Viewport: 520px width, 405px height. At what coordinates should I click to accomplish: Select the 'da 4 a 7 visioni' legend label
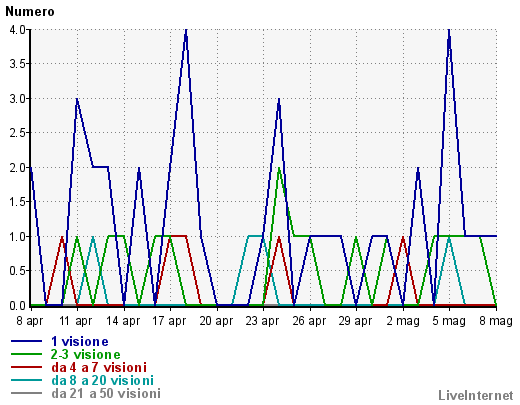point(99,367)
